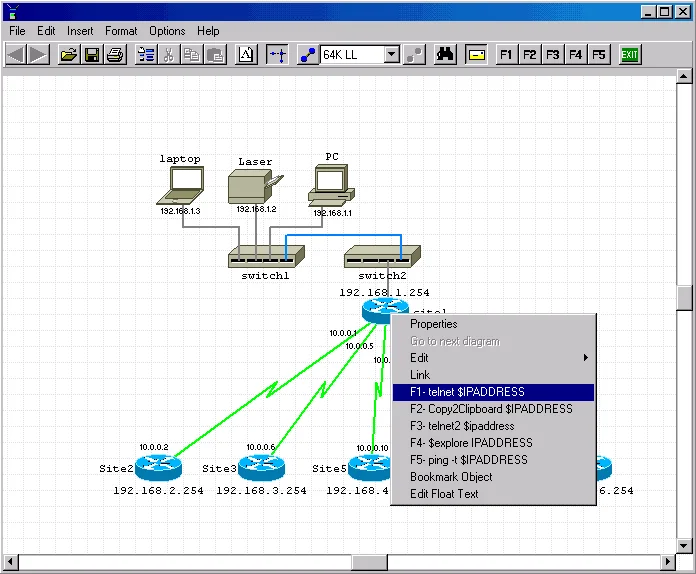The width and height of the screenshot is (696, 574).
Task: Click the binoculars find icon
Action: tap(445, 55)
